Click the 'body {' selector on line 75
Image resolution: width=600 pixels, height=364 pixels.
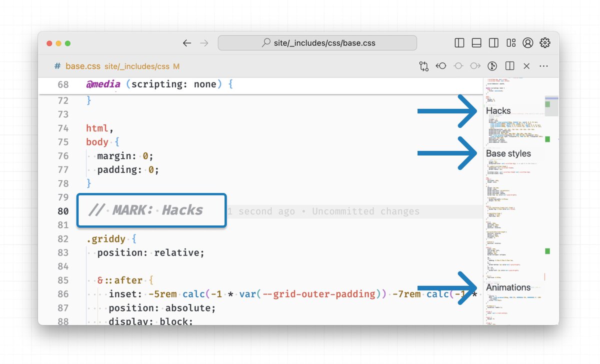point(102,142)
